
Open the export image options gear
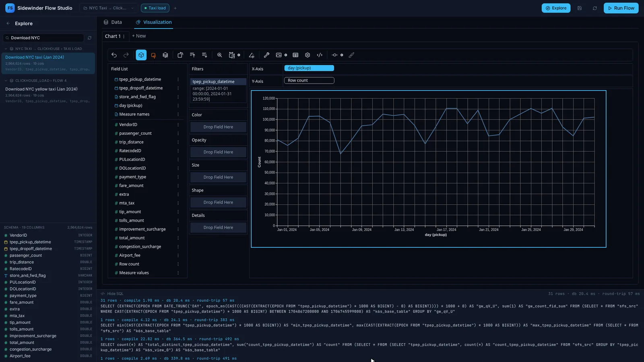click(x=286, y=55)
